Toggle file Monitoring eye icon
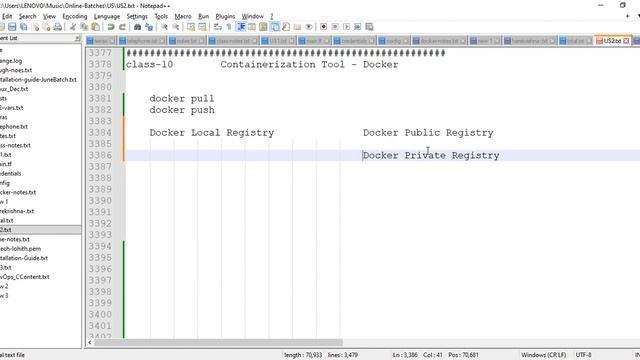The height and width of the screenshot is (360, 640). click(309, 27)
